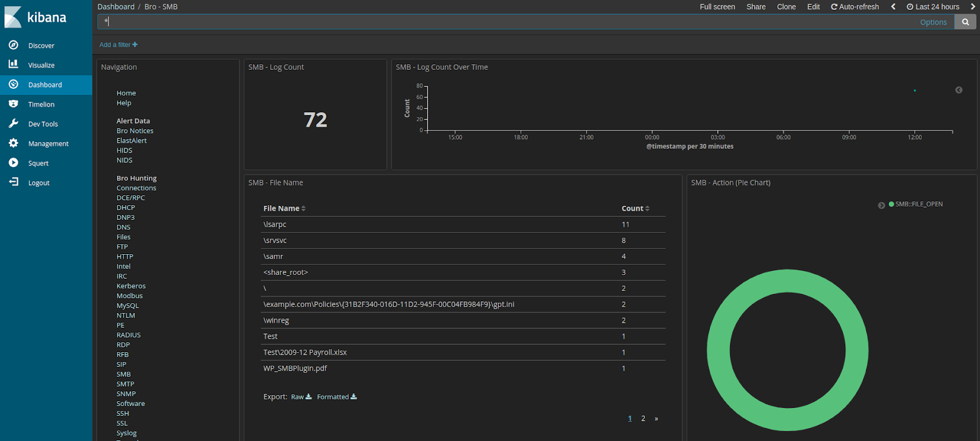
Task: Open MySQL dashboard link
Action: click(127, 306)
